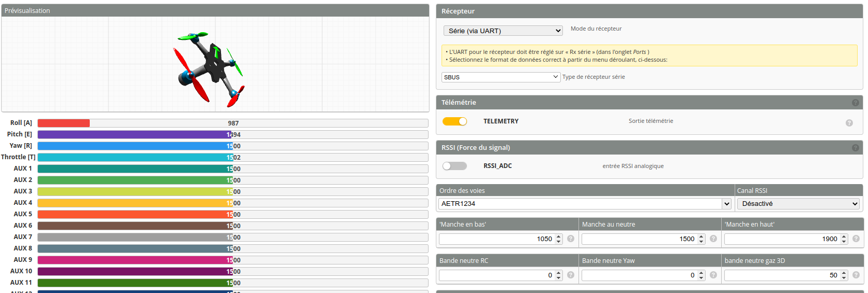Expand the Canal RSSI Désactivé dropdown
The height and width of the screenshot is (293, 868).
(x=798, y=204)
